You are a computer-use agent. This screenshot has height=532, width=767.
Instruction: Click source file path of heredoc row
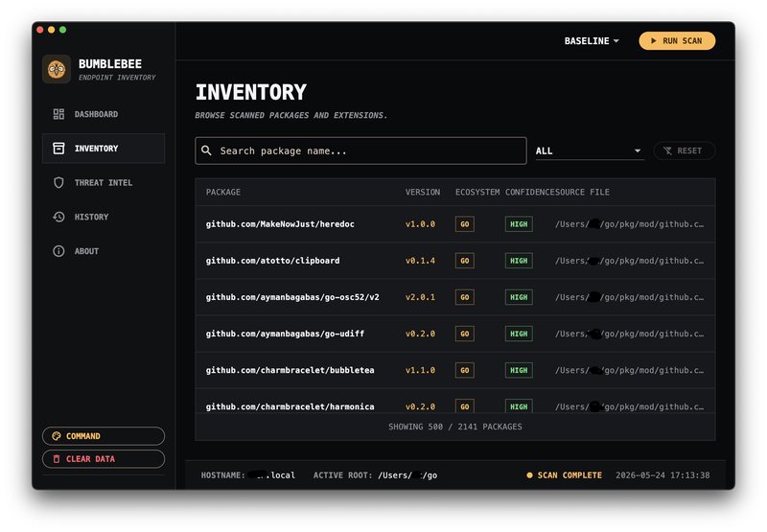[630, 224]
